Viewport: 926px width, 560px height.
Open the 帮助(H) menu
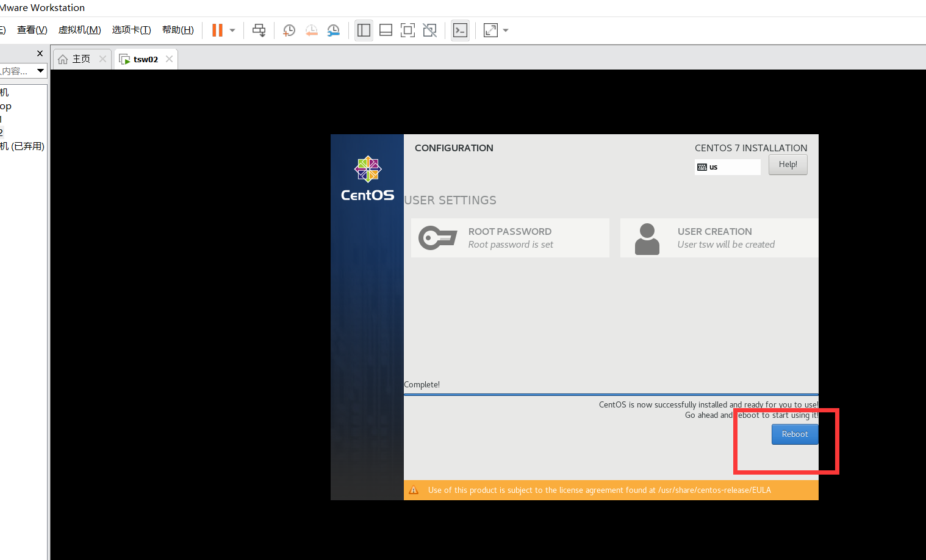[x=178, y=30]
